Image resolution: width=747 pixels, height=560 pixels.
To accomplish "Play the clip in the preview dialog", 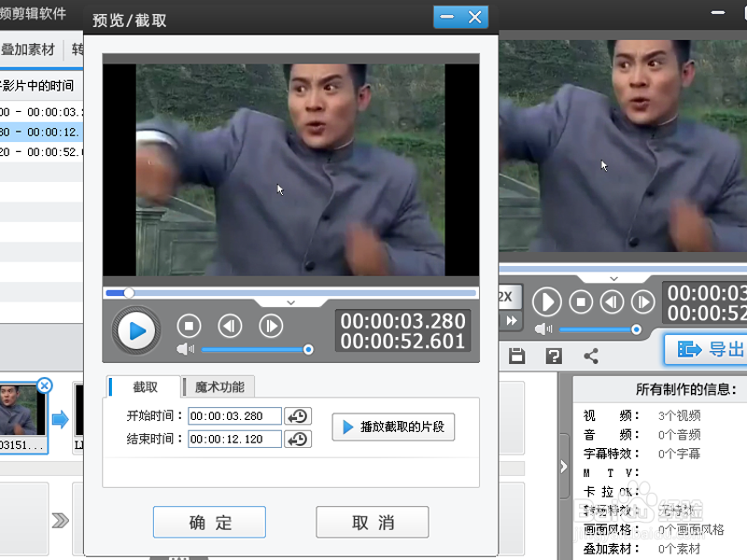I will (x=136, y=330).
